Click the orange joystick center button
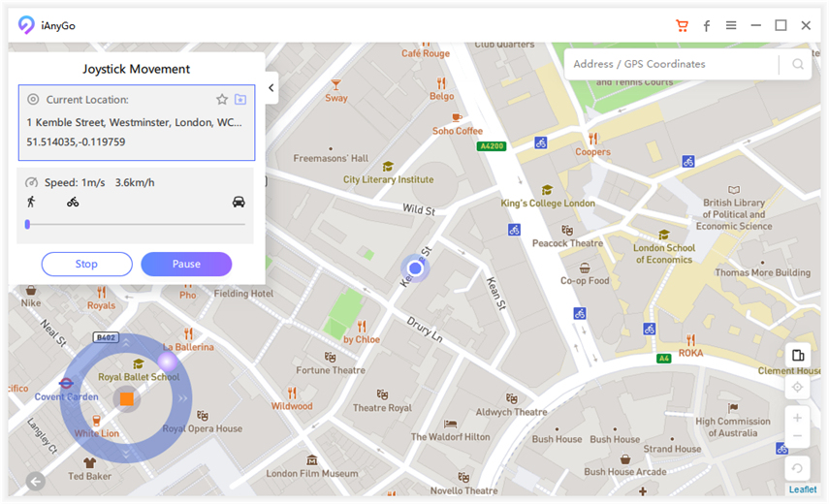 [x=126, y=398]
